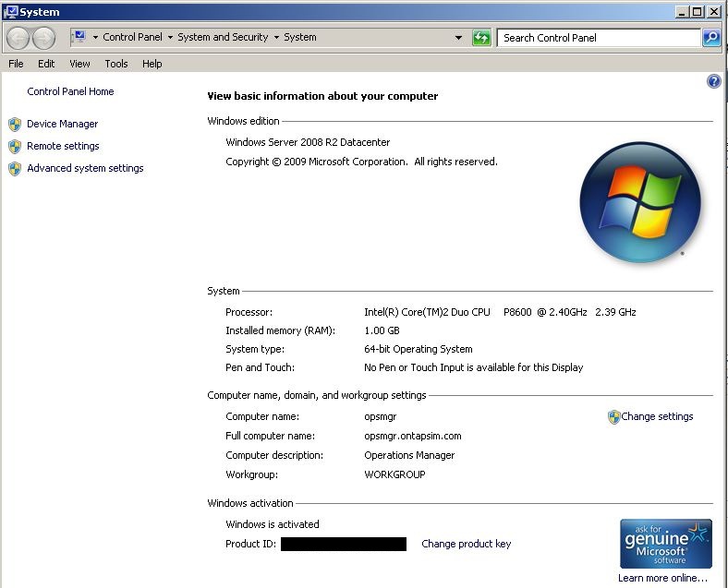The width and height of the screenshot is (728, 588).
Task: Open Device Manager from the sidebar
Action: tap(62, 124)
